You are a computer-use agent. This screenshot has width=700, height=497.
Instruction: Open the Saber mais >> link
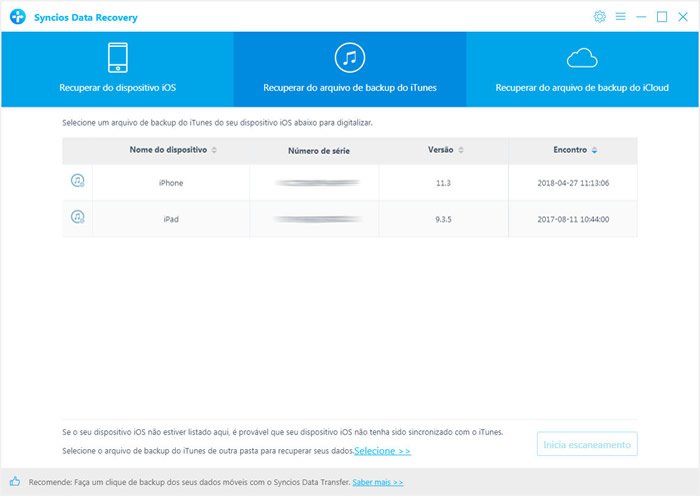tap(378, 482)
